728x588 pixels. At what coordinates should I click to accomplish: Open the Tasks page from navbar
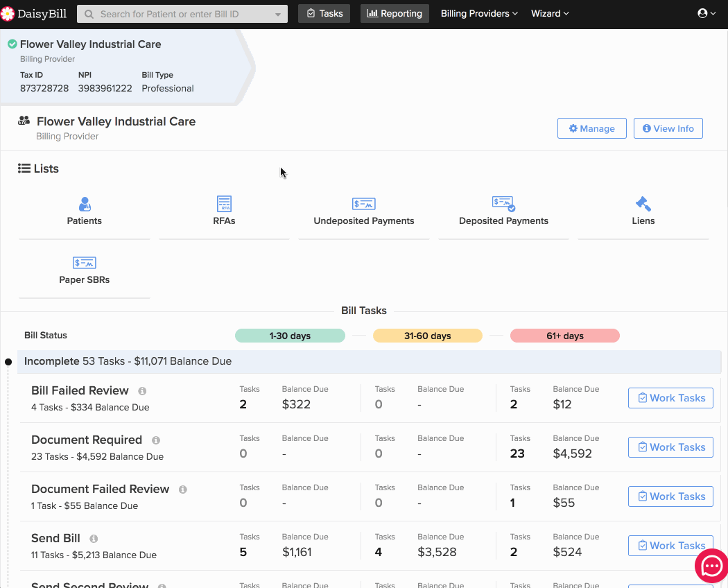324,13
